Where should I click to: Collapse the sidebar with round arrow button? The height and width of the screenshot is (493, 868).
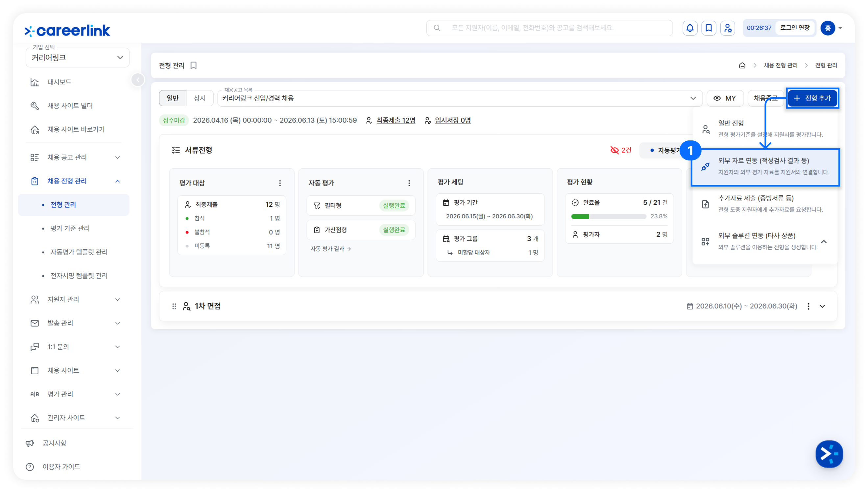point(138,80)
